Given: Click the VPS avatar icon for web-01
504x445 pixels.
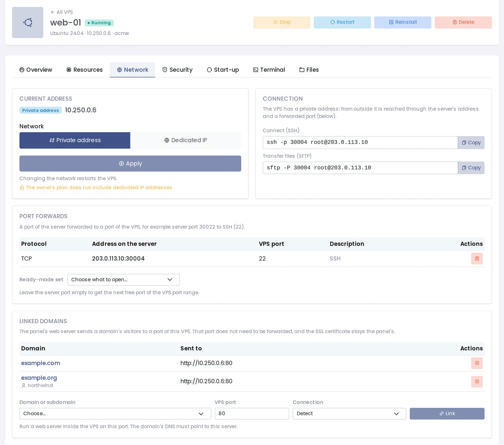Looking at the screenshot, I should click(28, 22).
